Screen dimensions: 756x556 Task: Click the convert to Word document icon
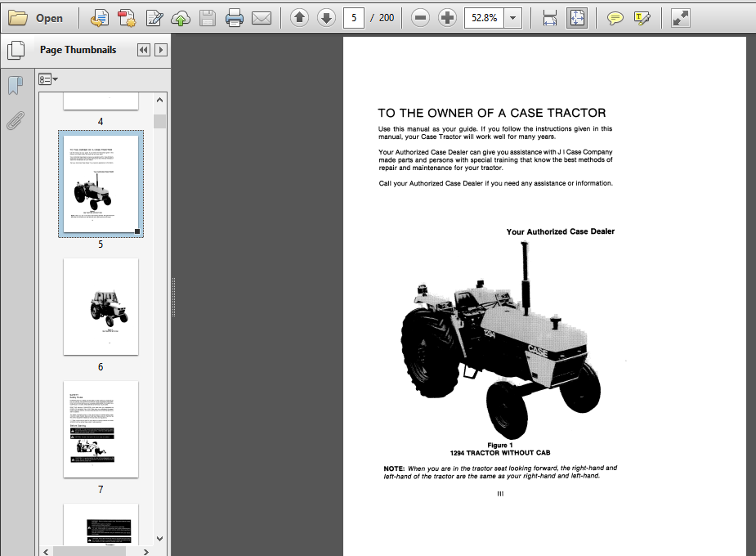click(100, 18)
